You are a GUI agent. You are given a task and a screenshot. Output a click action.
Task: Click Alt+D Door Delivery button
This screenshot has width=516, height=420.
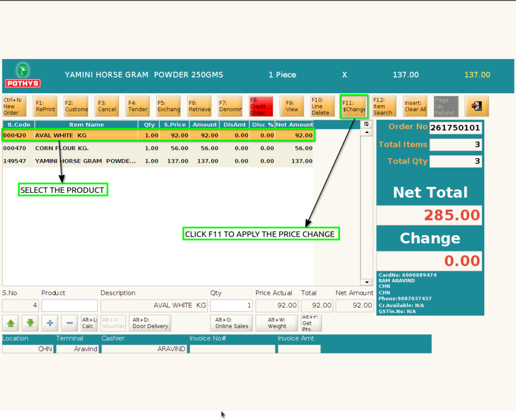click(150, 323)
